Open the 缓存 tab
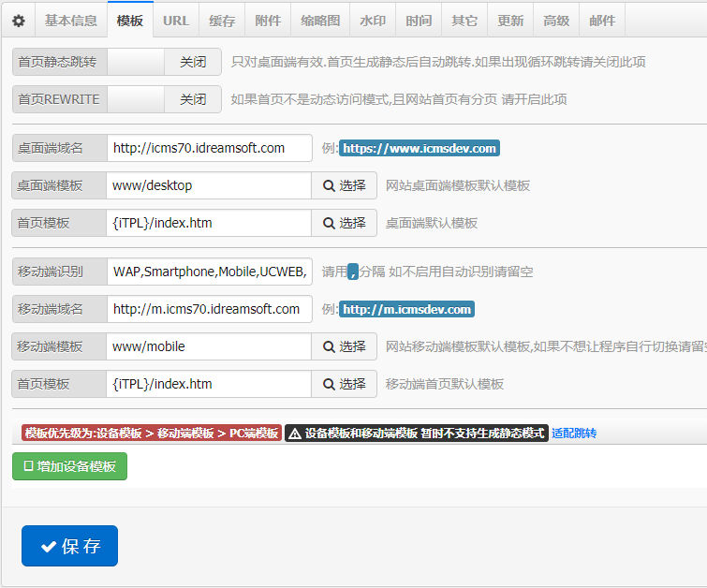The width and height of the screenshot is (707, 588). (222, 20)
